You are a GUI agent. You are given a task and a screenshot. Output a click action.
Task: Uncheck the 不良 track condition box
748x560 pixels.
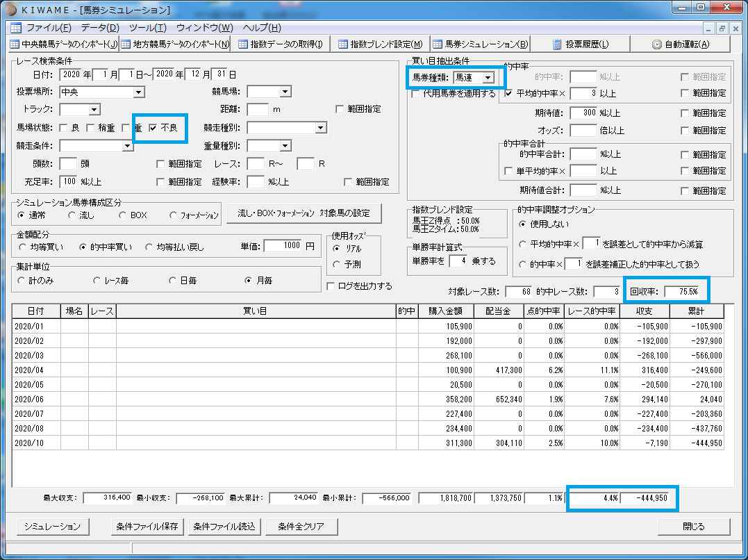click(x=153, y=128)
